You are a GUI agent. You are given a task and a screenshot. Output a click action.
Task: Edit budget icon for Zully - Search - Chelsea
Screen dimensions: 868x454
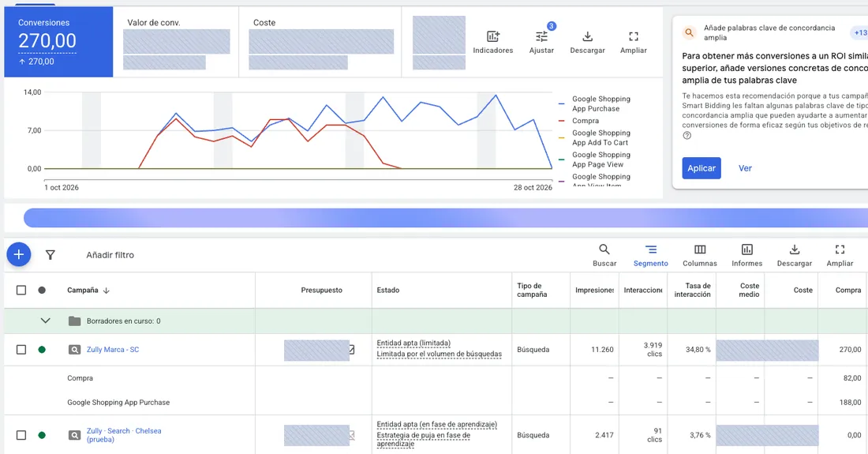click(351, 435)
